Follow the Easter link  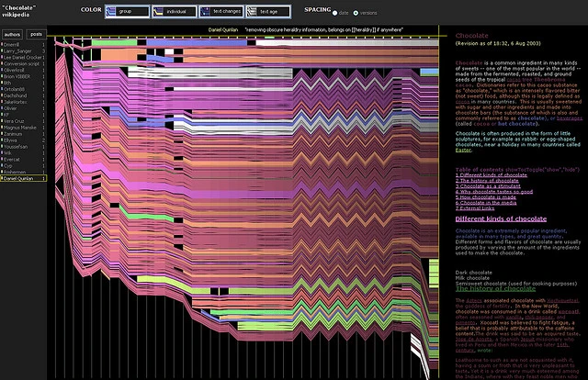(463, 150)
